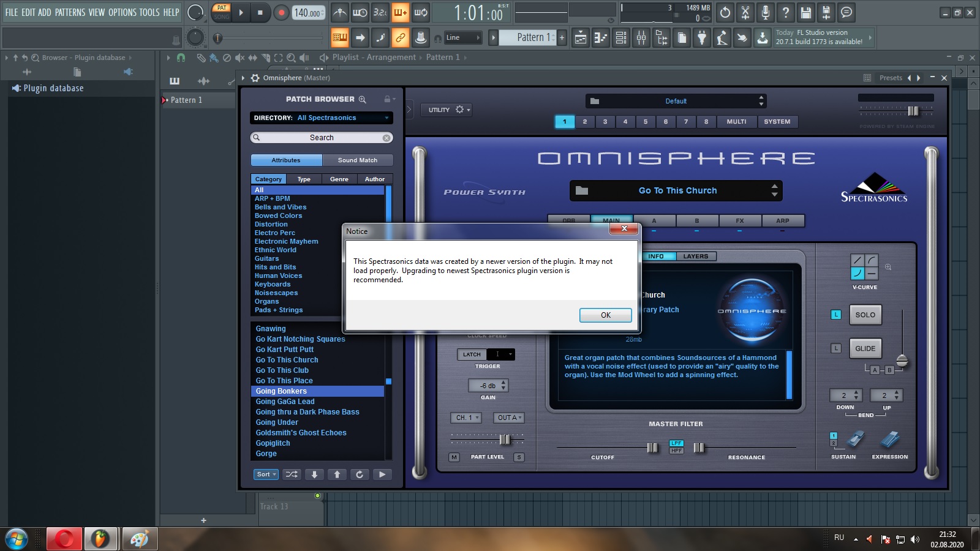Go to previous patch with up arrow
The image size is (980, 551).
pos(337,474)
